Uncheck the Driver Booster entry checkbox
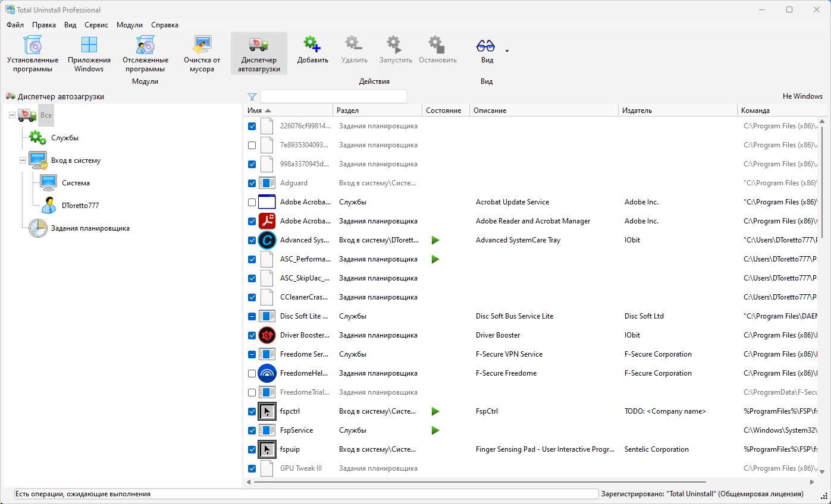 [x=252, y=335]
